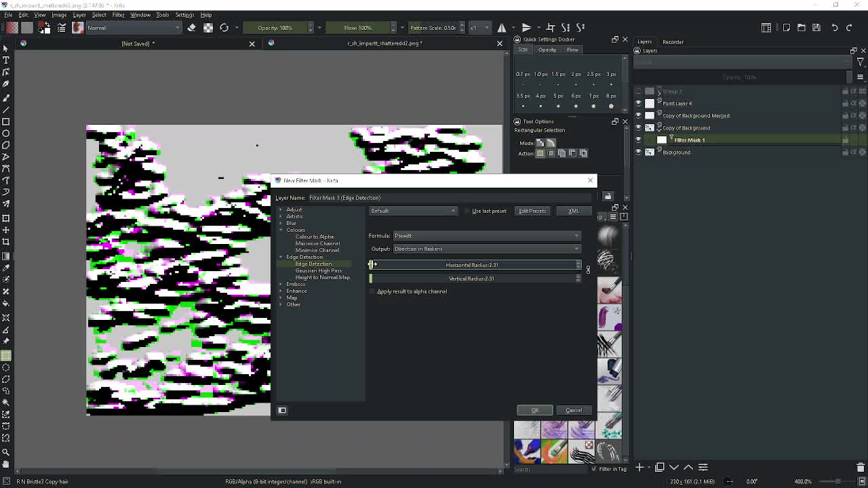Click the Undo arrow in the toolbar
868x488 pixels.
tap(835, 28)
